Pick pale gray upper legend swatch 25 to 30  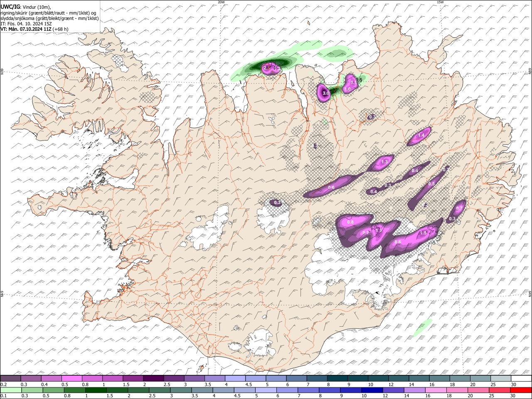[501, 378]
